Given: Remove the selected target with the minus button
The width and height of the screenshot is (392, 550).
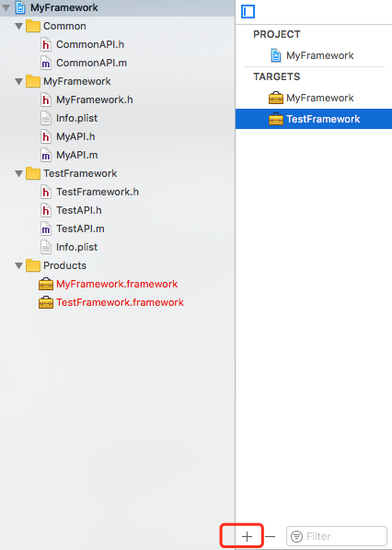Looking at the screenshot, I should pos(271,536).
